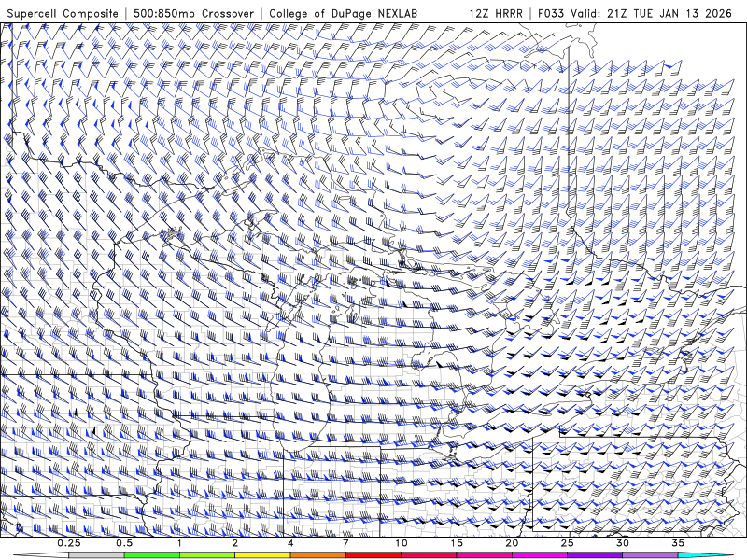This screenshot has width=747, height=560.
Task: Click the legend value label 35
Action: pyautogui.click(x=679, y=543)
